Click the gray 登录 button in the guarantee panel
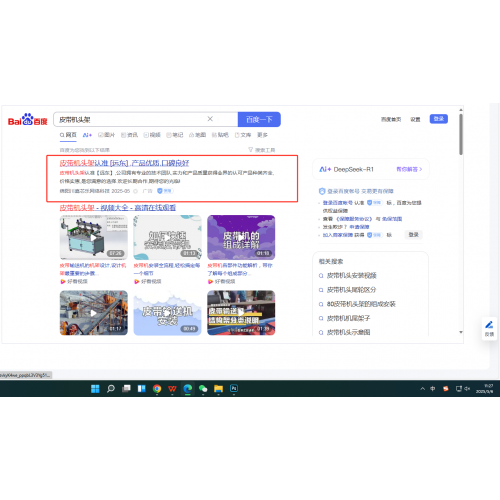 pos(414,235)
